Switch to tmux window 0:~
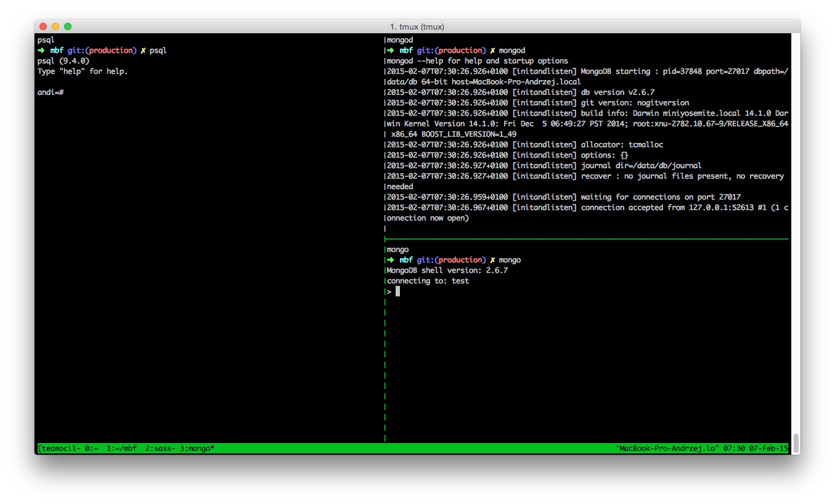835x504 pixels. coord(92,449)
